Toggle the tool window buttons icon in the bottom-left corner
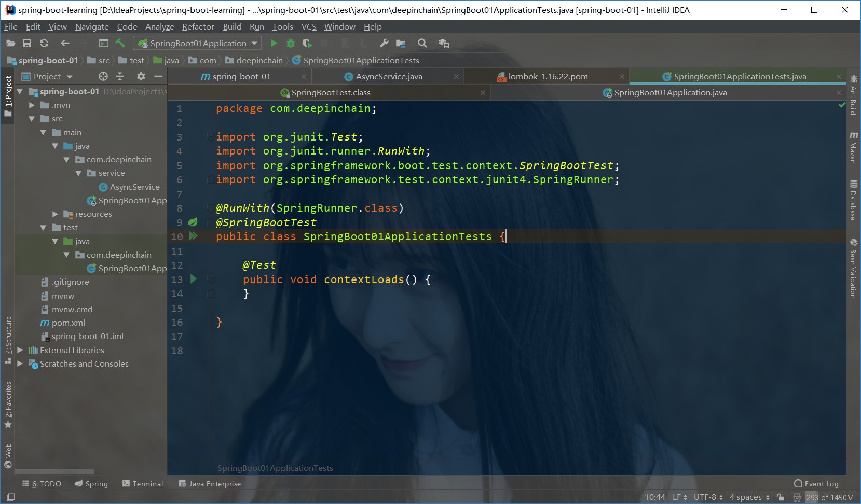Image resolution: width=861 pixels, height=504 pixels. pos(10,497)
